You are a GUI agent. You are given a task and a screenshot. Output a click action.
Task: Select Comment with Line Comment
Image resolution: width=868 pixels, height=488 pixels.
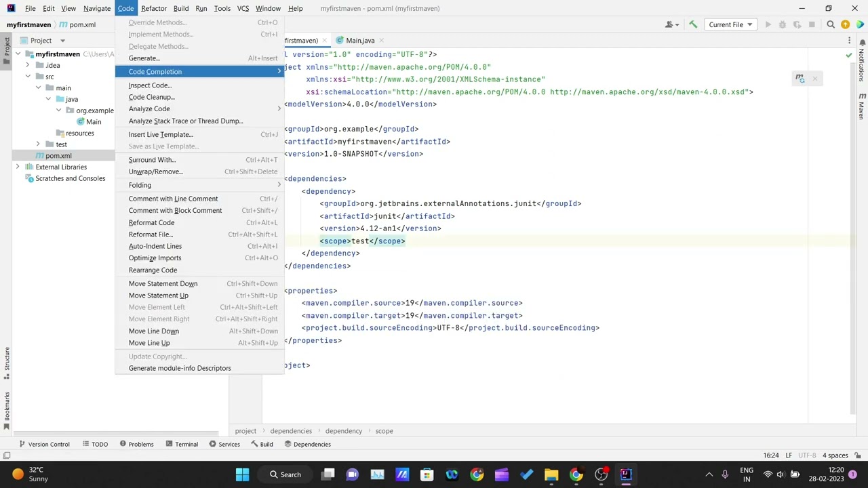[x=199, y=199]
